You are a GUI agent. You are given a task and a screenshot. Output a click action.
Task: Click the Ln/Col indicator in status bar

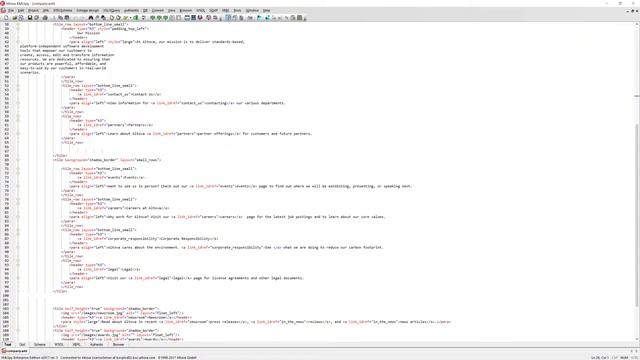click(x=600, y=358)
